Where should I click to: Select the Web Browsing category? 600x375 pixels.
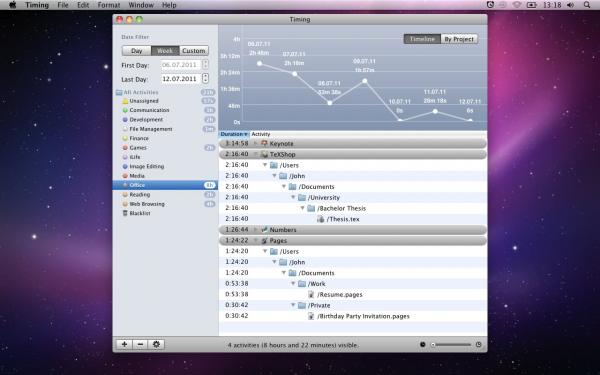pos(165,204)
